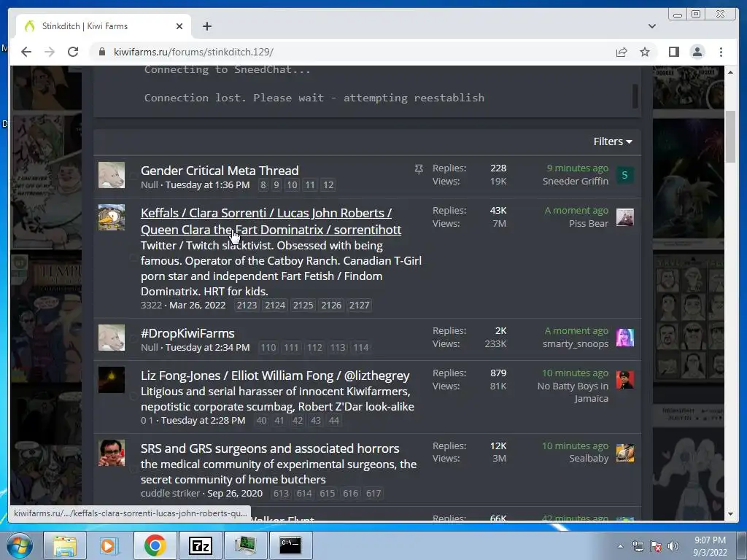Click username smarty_snoops
747x560 pixels.
(576, 344)
